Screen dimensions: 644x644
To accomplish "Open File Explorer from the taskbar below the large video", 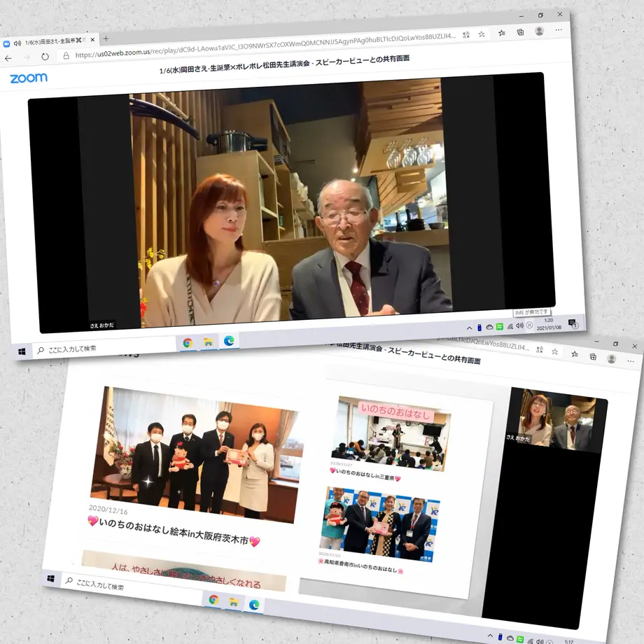I will coord(208,342).
